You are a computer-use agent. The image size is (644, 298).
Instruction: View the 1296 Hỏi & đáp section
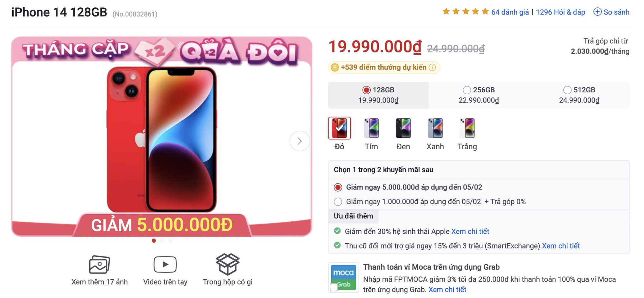pos(561,12)
